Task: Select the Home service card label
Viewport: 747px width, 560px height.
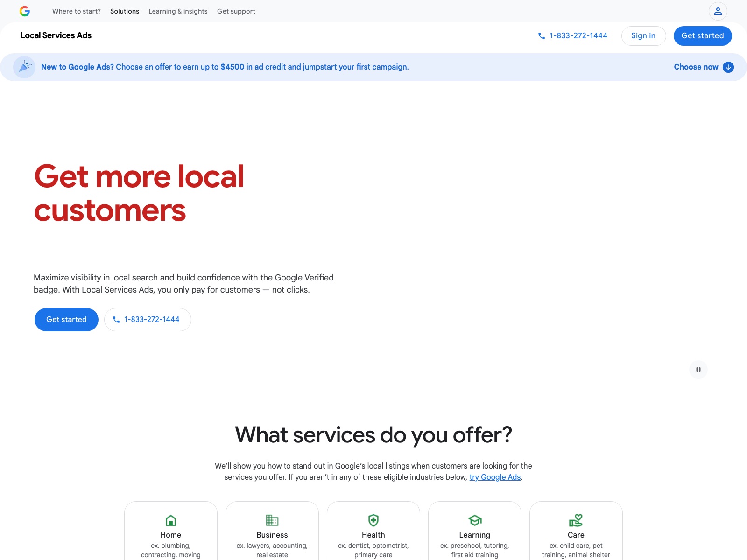Action: pos(171,535)
